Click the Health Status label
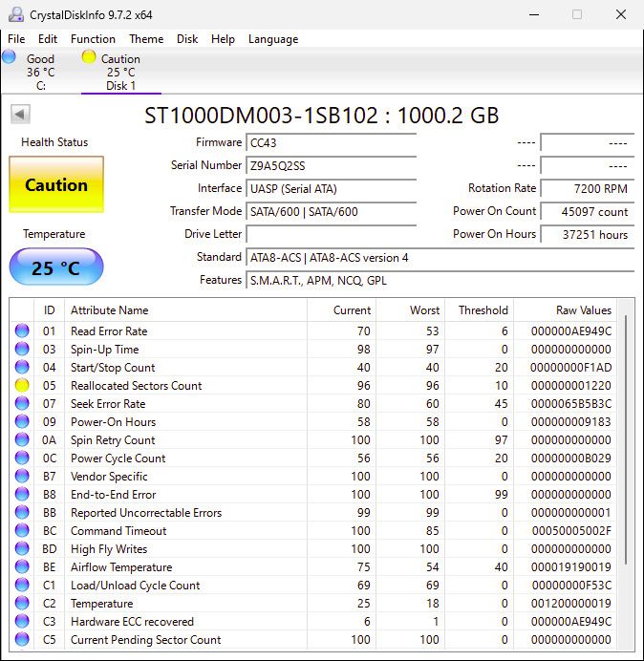644x661 pixels. [x=54, y=142]
